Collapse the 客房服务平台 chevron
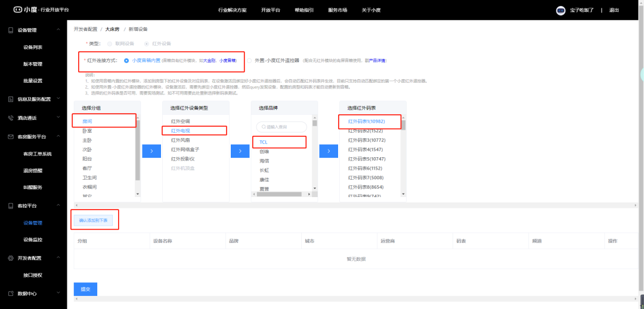 coord(58,136)
